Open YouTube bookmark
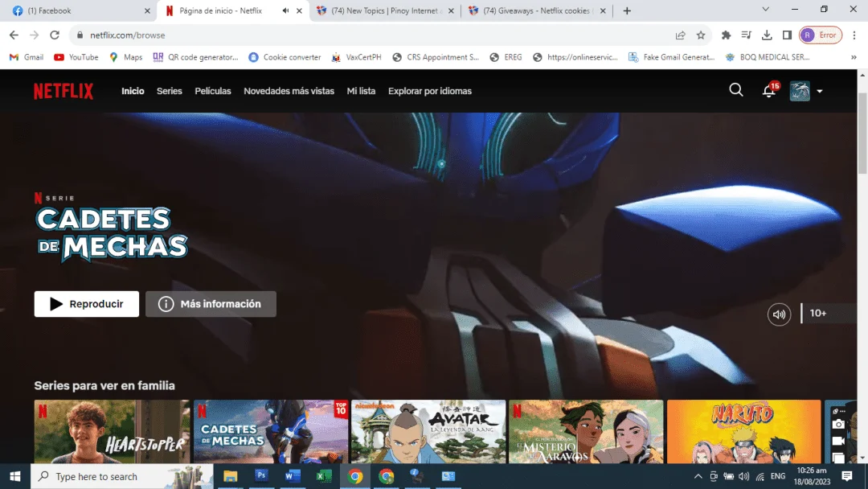 tap(76, 57)
